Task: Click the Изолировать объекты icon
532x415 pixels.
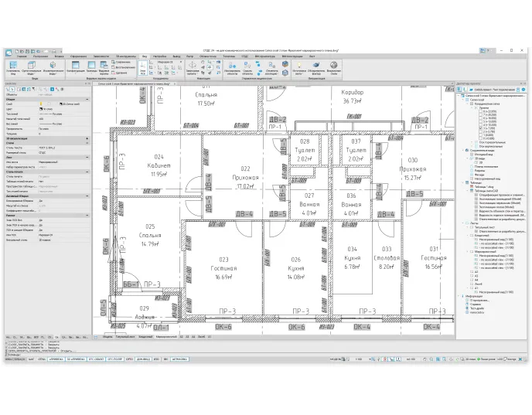Action: 234,69
